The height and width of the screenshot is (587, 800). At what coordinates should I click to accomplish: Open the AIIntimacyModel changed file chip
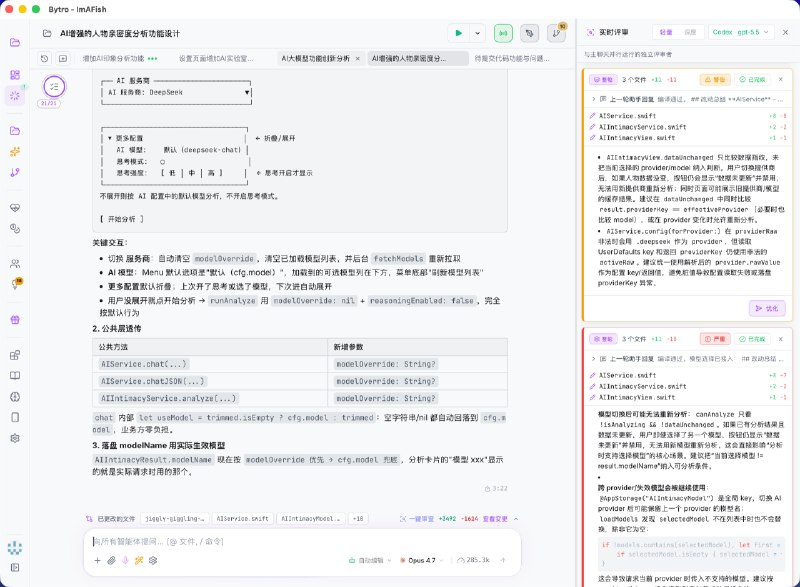311,519
